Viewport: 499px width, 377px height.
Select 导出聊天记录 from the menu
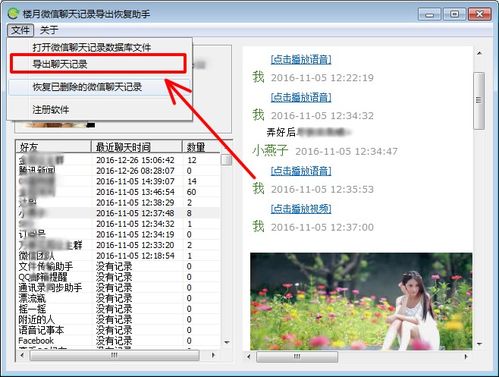(x=98, y=63)
